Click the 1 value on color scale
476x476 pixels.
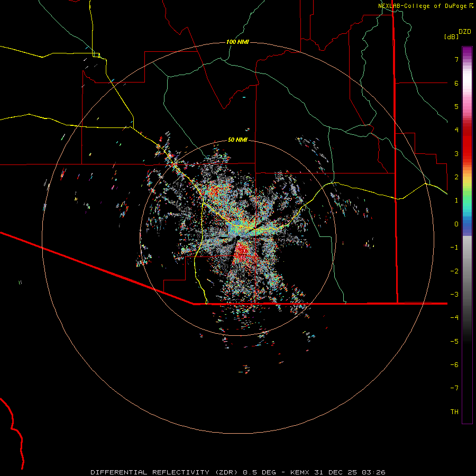point(456,200)
